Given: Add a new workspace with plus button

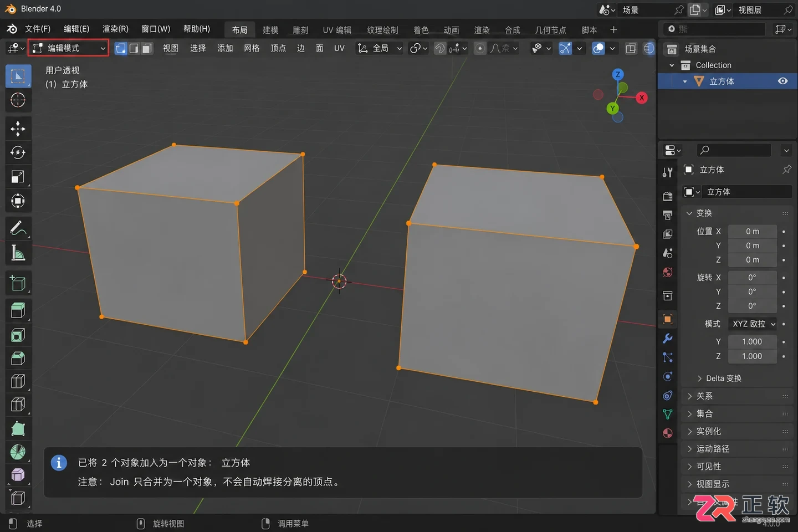Looking at the screenshot, I should point(613,30).
